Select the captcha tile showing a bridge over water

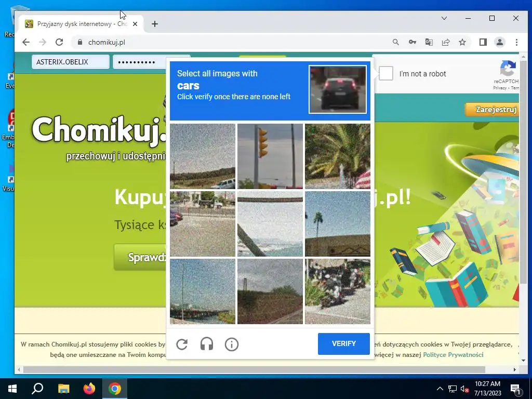click(x=203, y=291)
